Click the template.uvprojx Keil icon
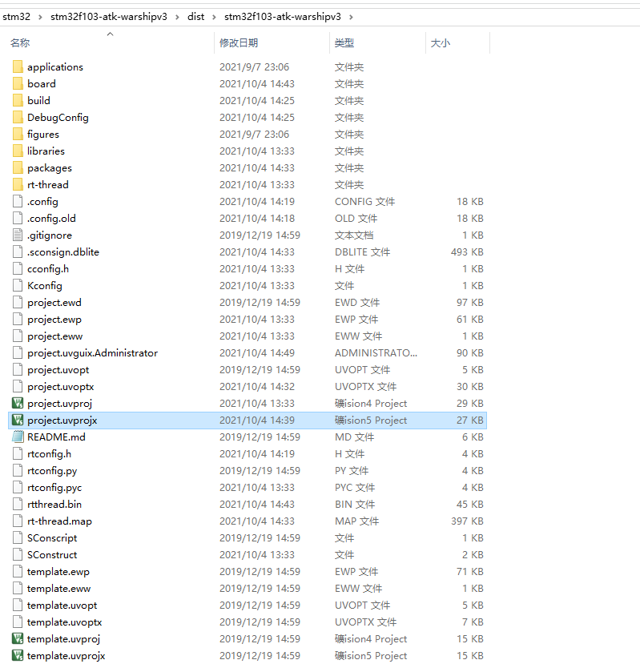Image resolution: width=640 pixels, height=672 pixels. pyautogui.click(x=18, y=655)
